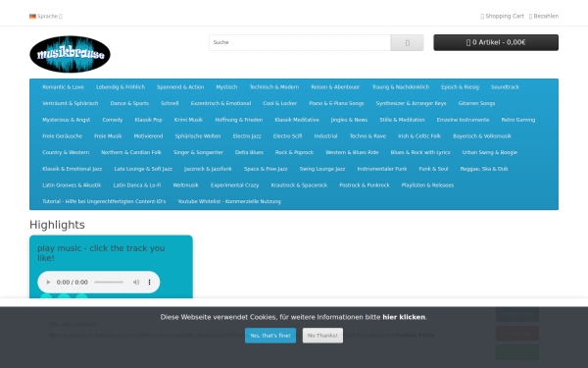This screenshot has width=588, height=368.
Task: Select Exzentrisch & Emotional category
Action: pyautogui.click(x=220, y=103)
